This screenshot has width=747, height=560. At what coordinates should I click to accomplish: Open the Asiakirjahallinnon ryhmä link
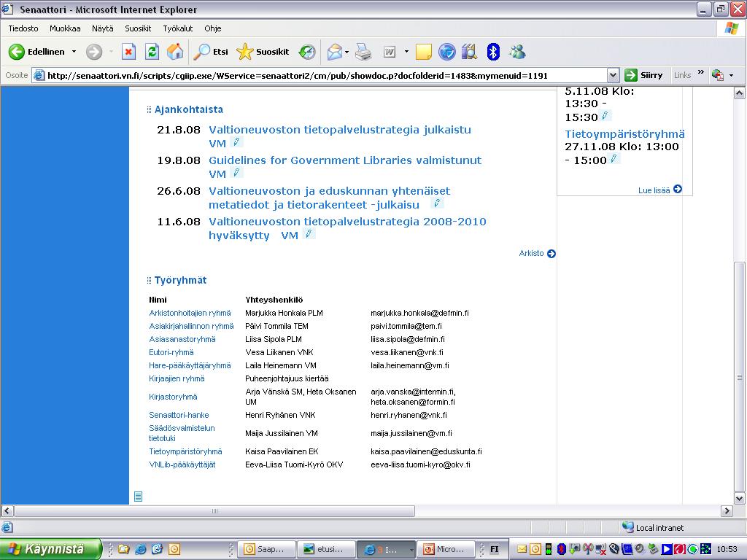pyautogui.click(x=191, y=326)
